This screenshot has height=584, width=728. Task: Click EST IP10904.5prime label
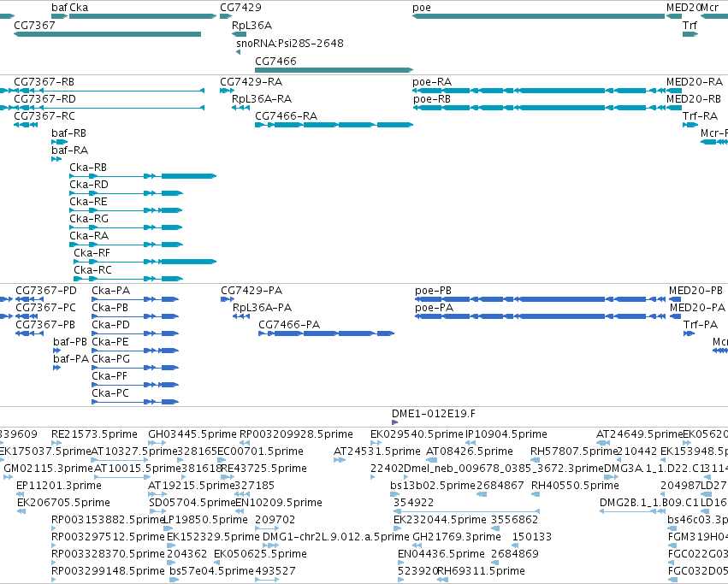[x=506, y=434]
